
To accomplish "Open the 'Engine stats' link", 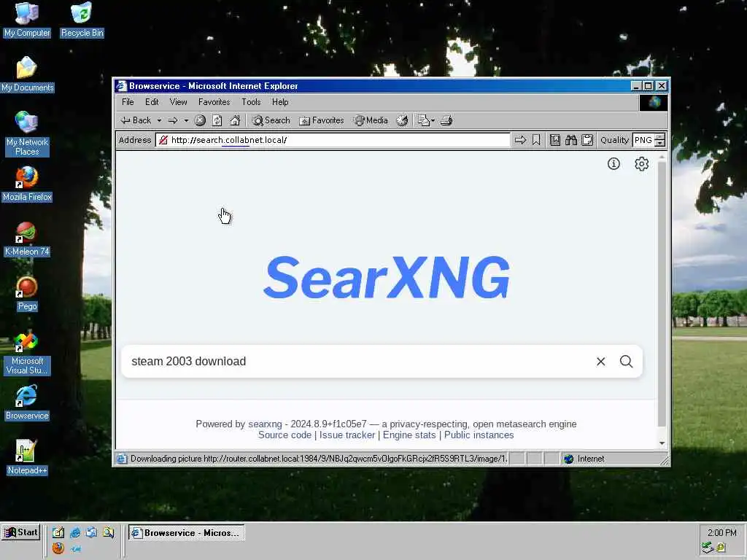I will tap(409, 435).
